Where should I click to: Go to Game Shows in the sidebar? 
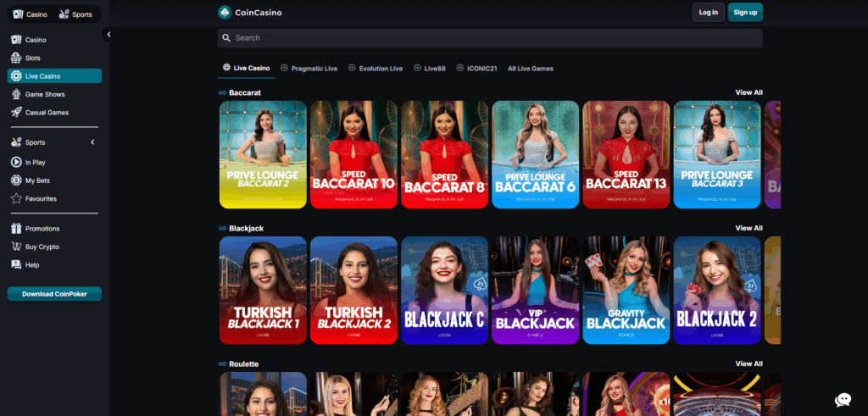coord(54,95)
